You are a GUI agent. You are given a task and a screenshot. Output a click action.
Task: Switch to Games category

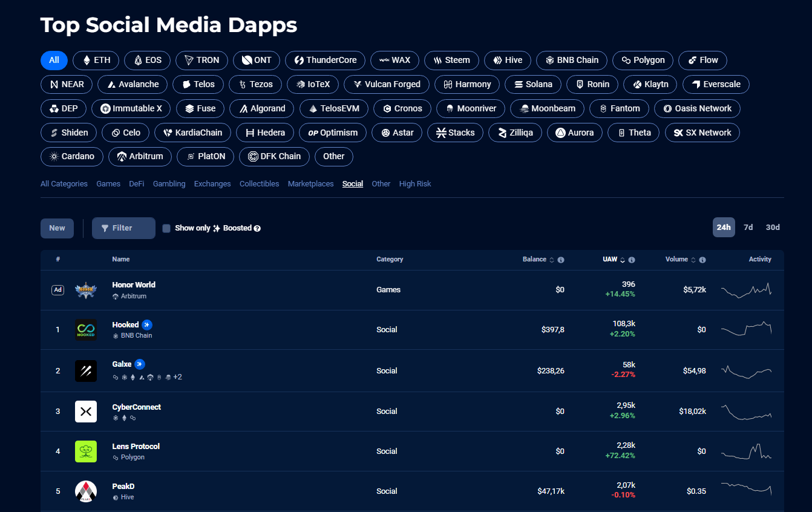click(108, 184)
